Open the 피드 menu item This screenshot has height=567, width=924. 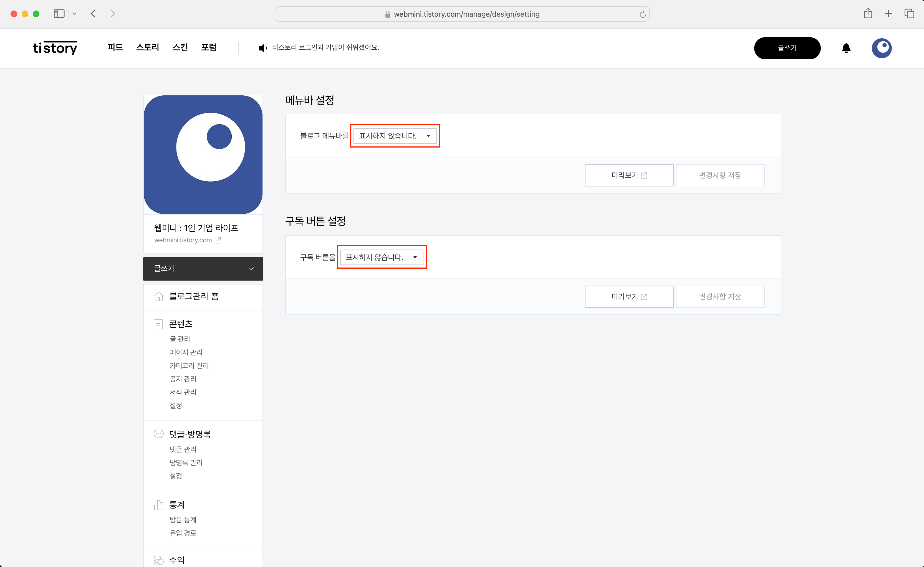click(115, 48)
